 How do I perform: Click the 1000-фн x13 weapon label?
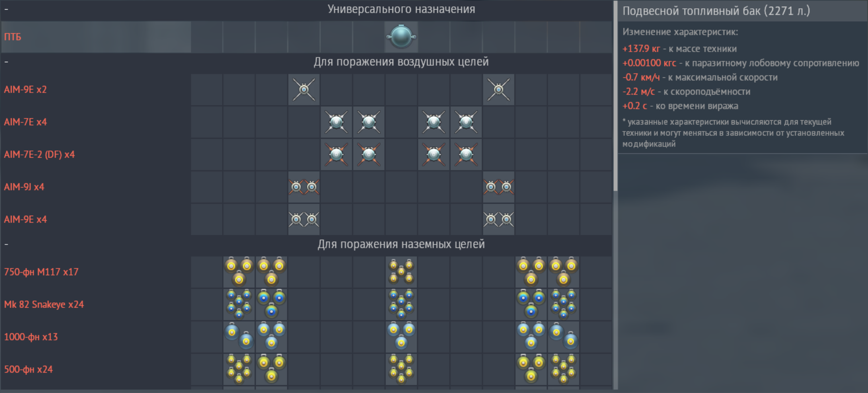pyautogui.click(x=31, y=337)
